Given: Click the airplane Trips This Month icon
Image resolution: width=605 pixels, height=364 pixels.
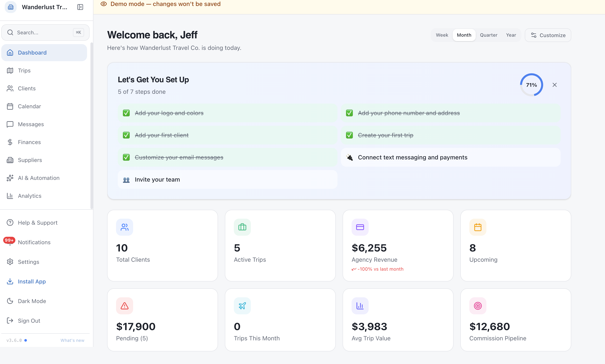Looking at the screenshot, I should [242, 306].
